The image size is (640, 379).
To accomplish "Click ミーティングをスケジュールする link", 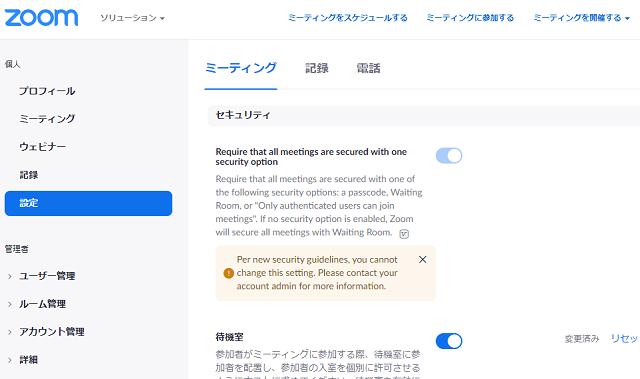I will pos(348,18).
